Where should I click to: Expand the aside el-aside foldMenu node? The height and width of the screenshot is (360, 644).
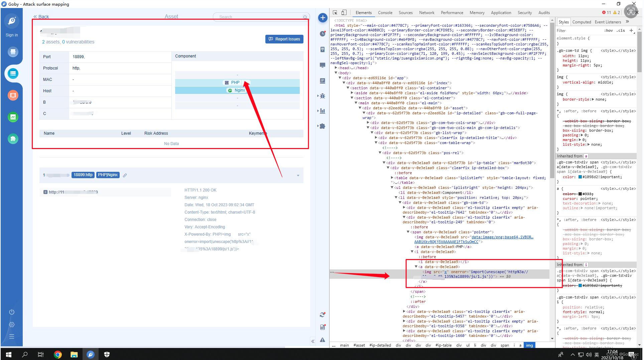(x=352, y=93)
